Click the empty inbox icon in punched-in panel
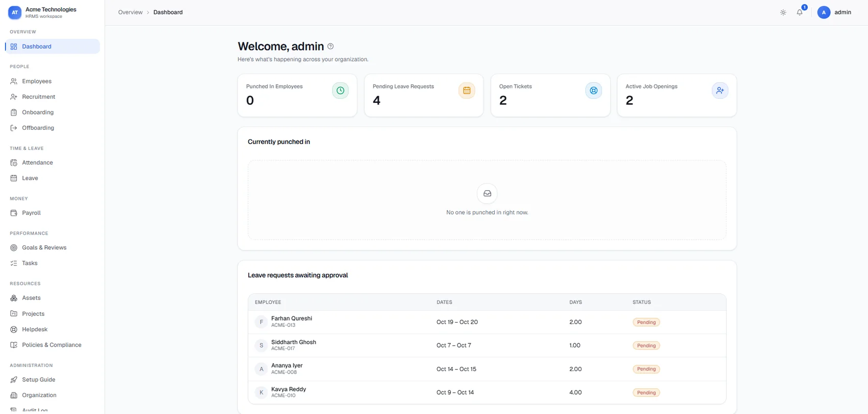The width and height of the screenshot is (868, 414). [x=487, y=194]
